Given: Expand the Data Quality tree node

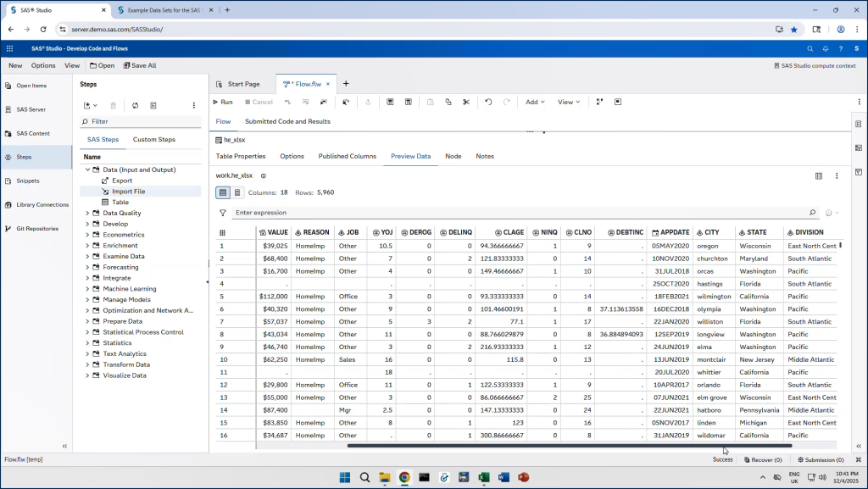Looking at the screenshot, I should 87,213.
